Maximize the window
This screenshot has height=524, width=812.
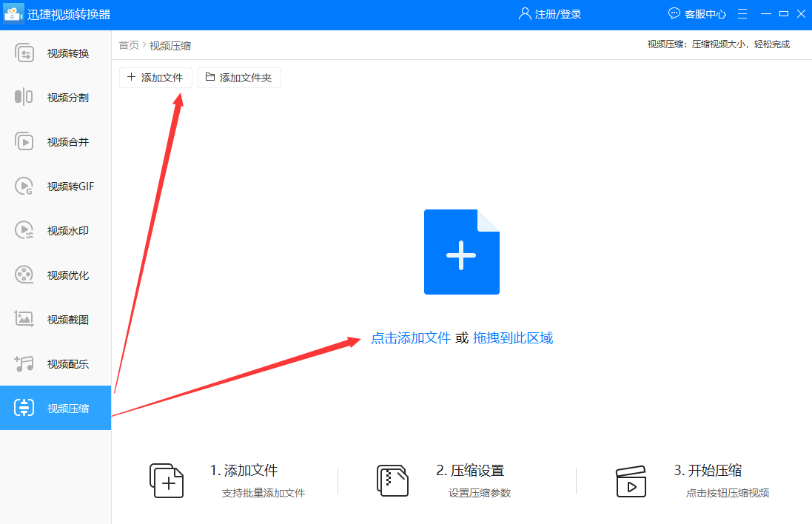point(784,14)
